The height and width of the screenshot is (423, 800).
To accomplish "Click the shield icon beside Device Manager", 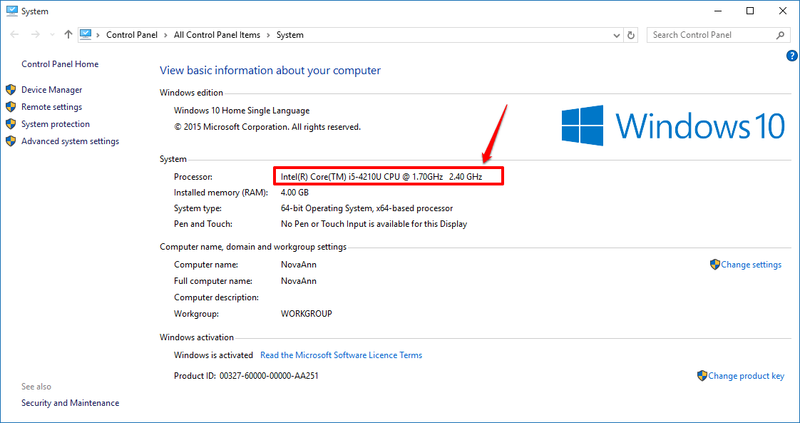I will 11,90.
